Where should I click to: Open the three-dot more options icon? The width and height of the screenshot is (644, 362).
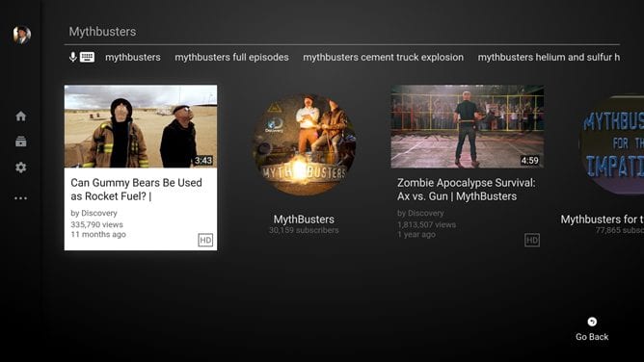pos(21,198)
